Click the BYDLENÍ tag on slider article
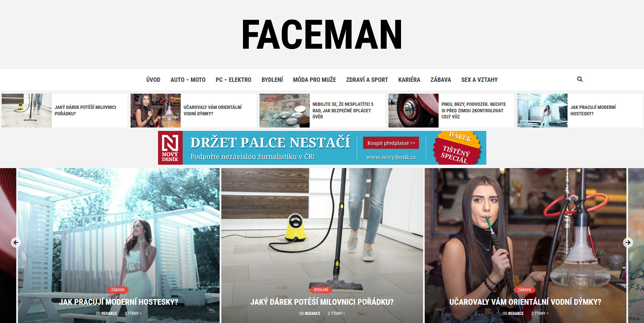 click(x=321, y=290)
